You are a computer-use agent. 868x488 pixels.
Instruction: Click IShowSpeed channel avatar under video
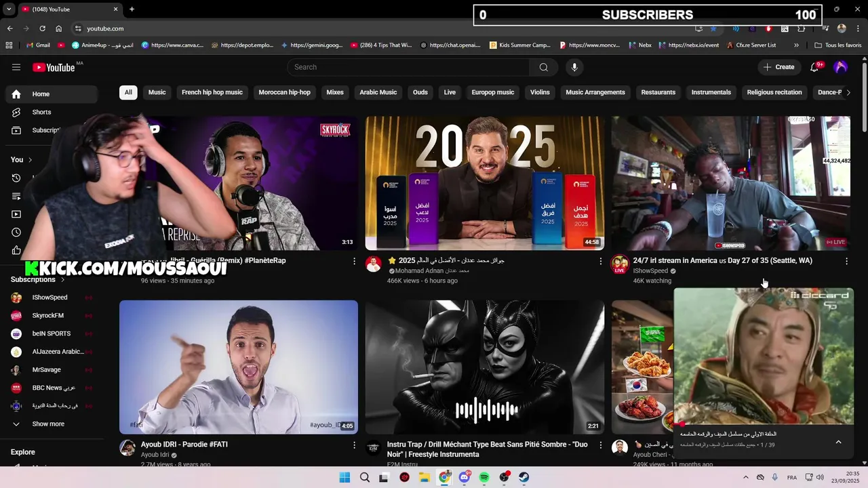(x=620, y=264)
